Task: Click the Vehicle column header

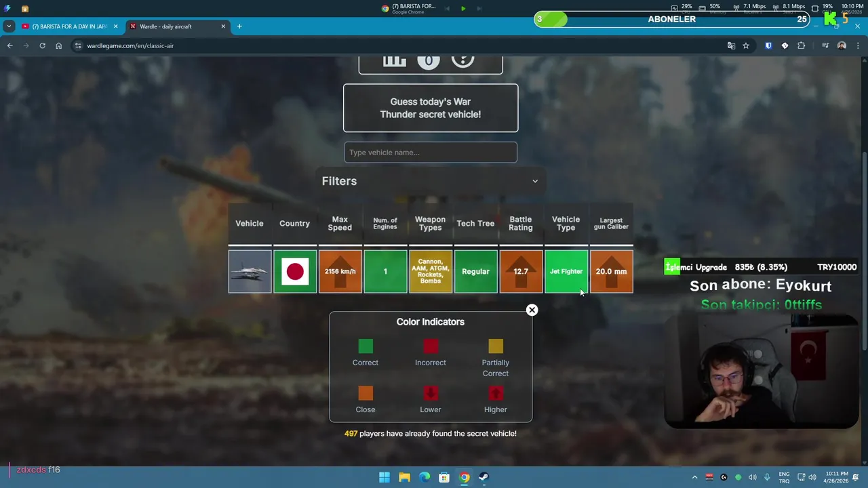Action: (250, 224)
